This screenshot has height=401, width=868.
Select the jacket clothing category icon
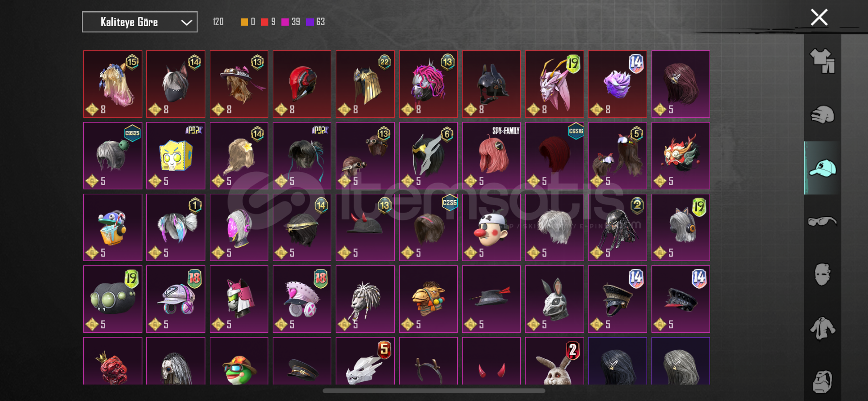coord(822,328)
